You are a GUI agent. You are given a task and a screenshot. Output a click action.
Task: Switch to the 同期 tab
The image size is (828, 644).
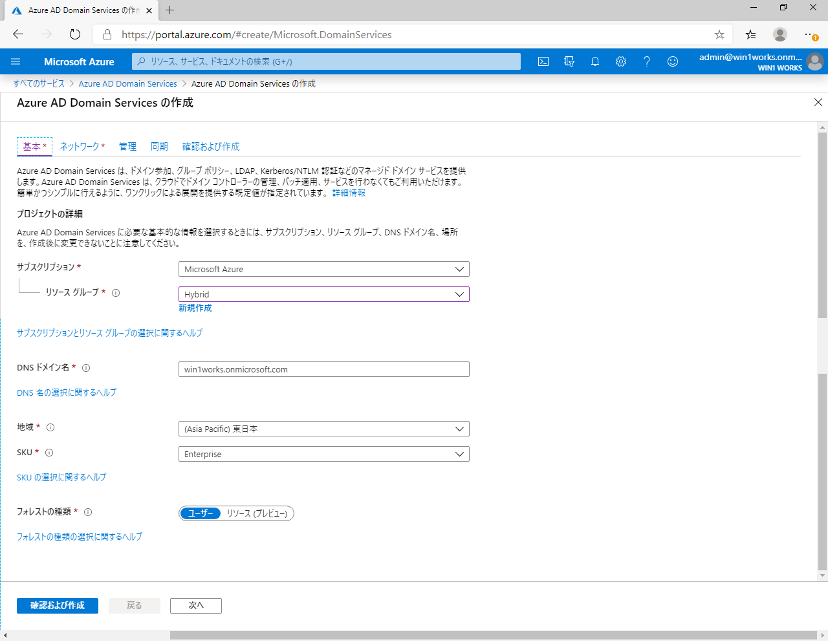pos(159,147)
